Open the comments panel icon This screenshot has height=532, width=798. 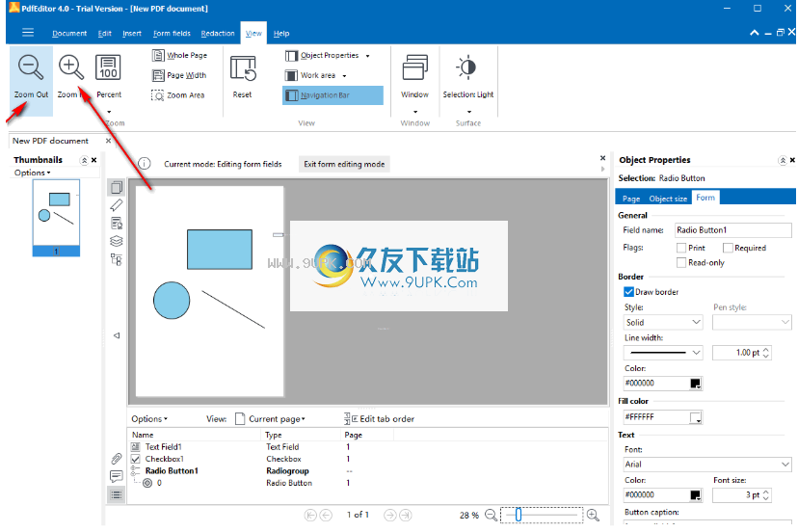tap(117, 476)
